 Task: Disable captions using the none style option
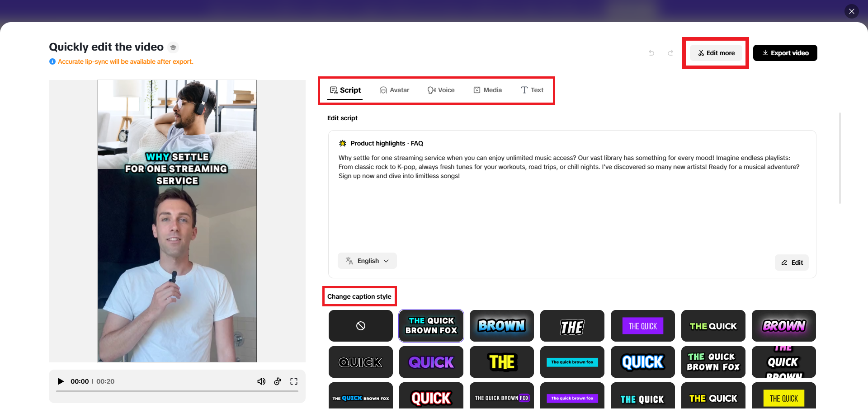[360, 326]
